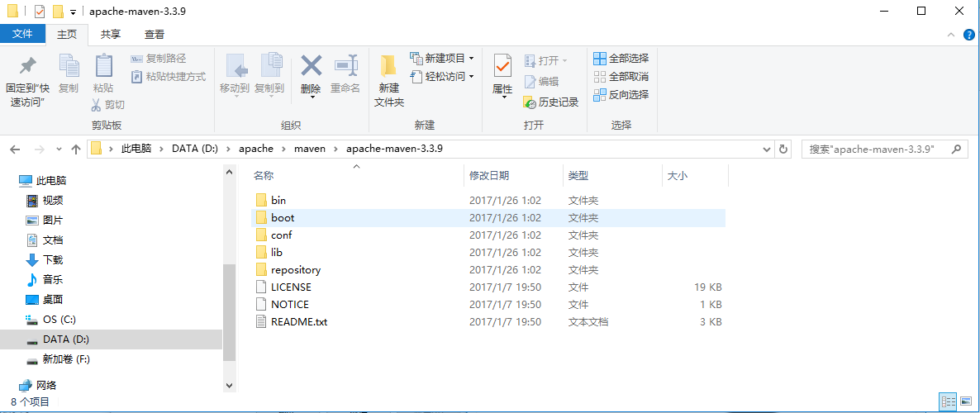Click the Copy ribbon icon
Screen dimensions: 980x413
click(69, 65)
